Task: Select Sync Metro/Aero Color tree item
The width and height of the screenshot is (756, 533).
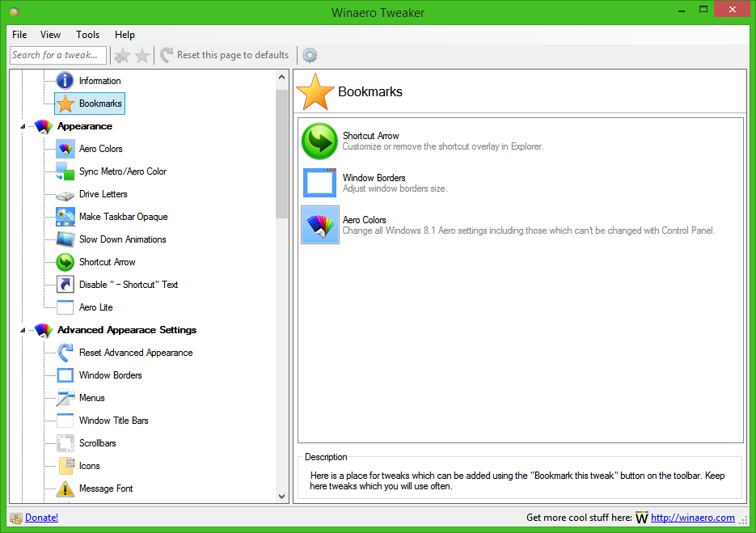Action: pyautogui.click(x=122, y=171)
